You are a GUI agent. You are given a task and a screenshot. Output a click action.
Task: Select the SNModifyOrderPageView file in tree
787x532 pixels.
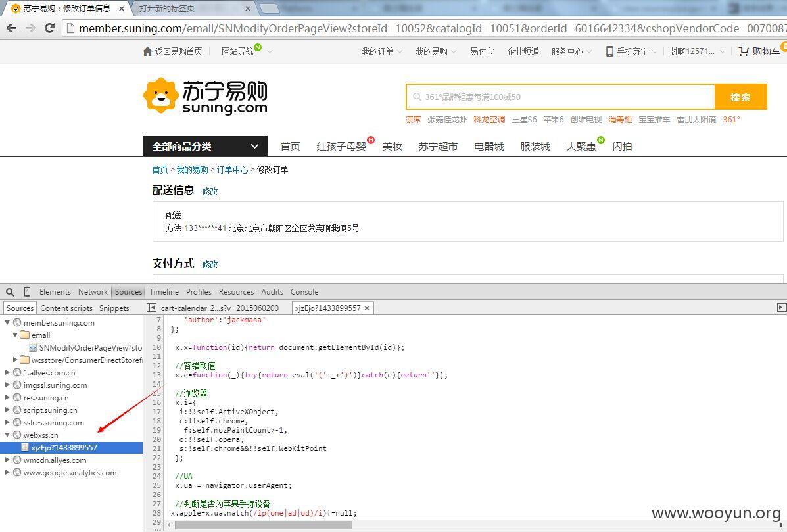pyautogui.click(x=86, y=347)
